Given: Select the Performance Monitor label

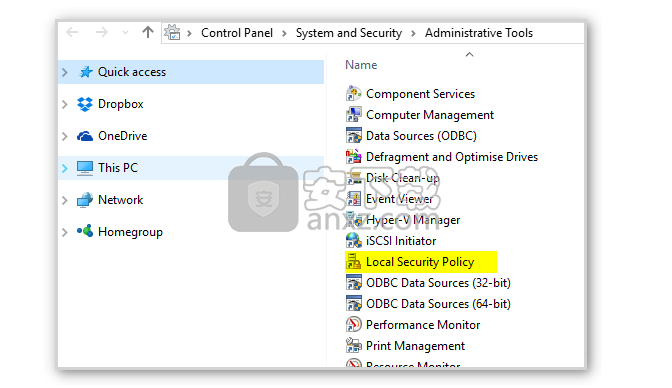Looking at the screenshot, I should pyautogui.click(x=423, y=325).
